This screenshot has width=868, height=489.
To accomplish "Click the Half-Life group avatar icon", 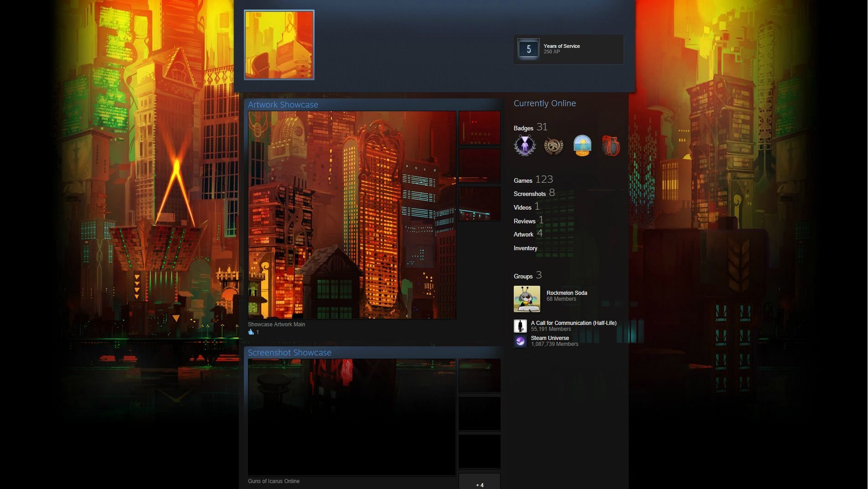I will (520, 326).
